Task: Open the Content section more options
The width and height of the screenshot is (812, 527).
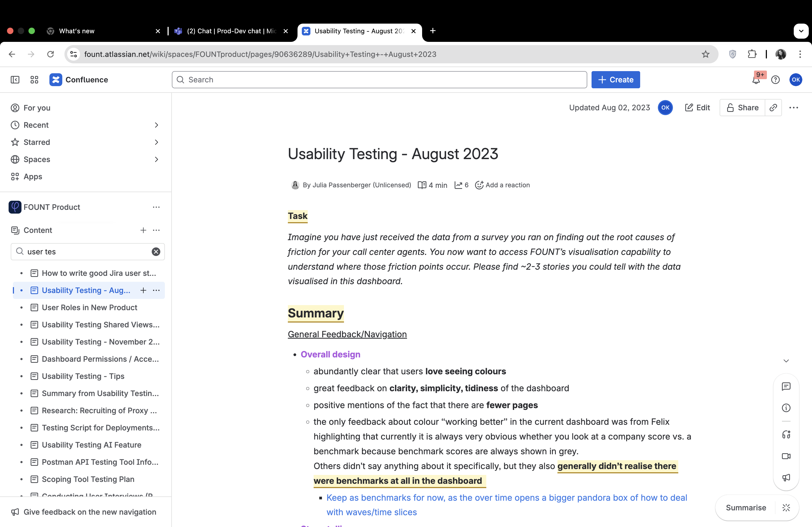Action: tap(156, 230)
